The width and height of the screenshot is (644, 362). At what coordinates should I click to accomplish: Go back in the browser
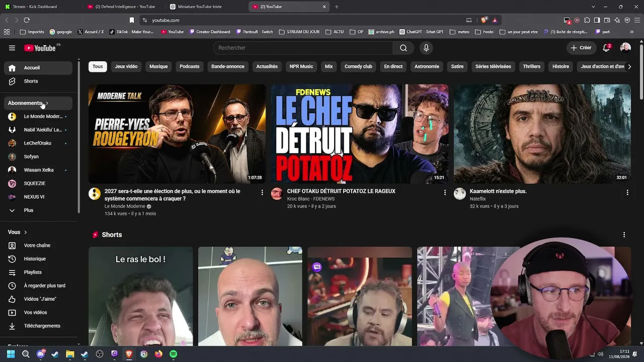click(x=7, y=20)
